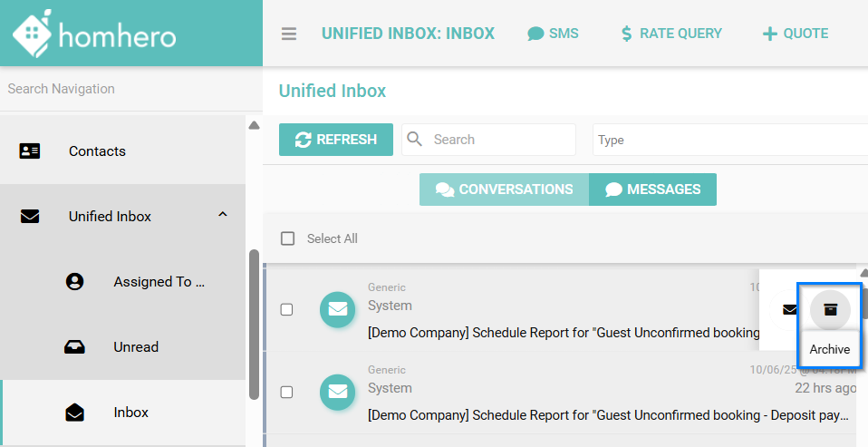
Task: Click the envelope icon beside Archive
Action: click(x=789, y=309)
